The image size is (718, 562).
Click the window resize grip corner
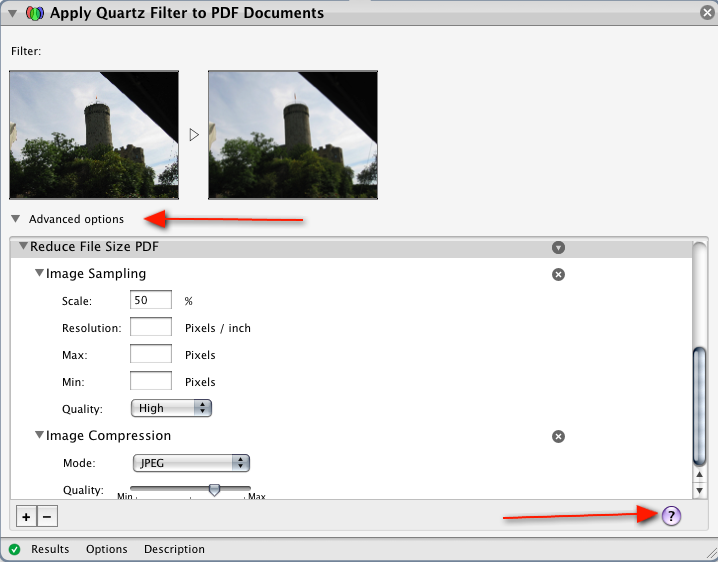coord(711,554)
